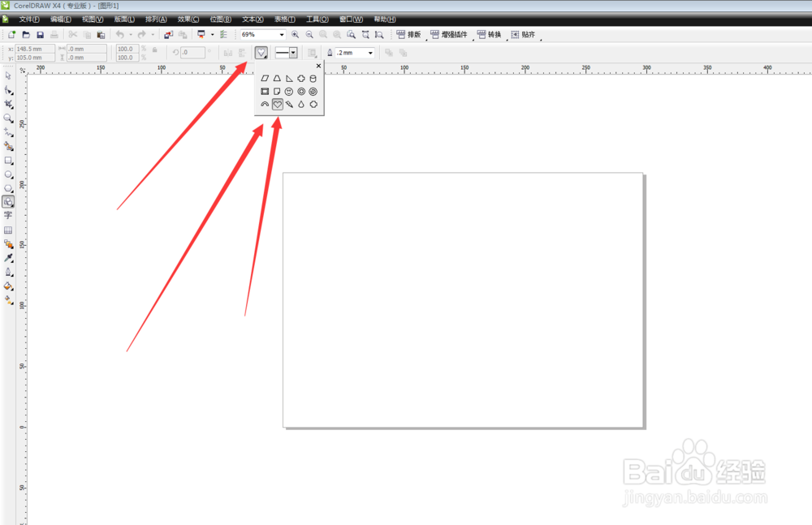Choose the lightning bolt shape
This screenshot has width=812, height=525.
click(289, 105)
